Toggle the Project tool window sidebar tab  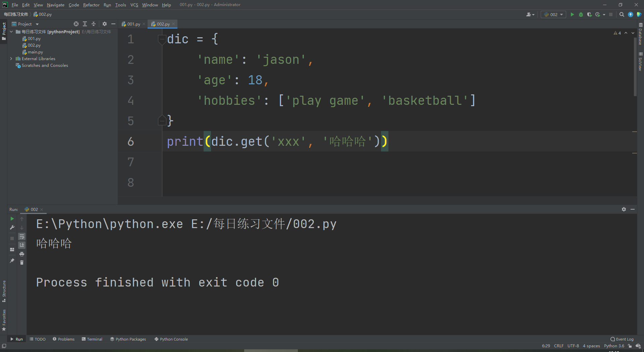(4, 31)
